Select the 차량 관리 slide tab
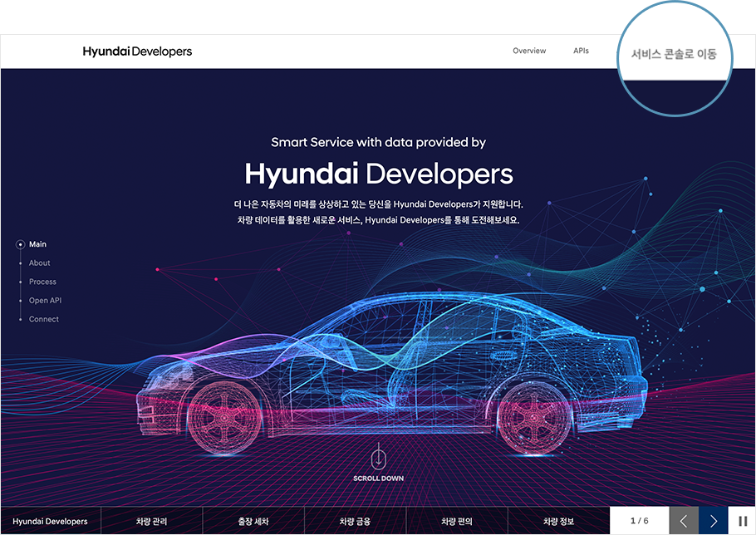756x535 pixels. coord(152,521)
